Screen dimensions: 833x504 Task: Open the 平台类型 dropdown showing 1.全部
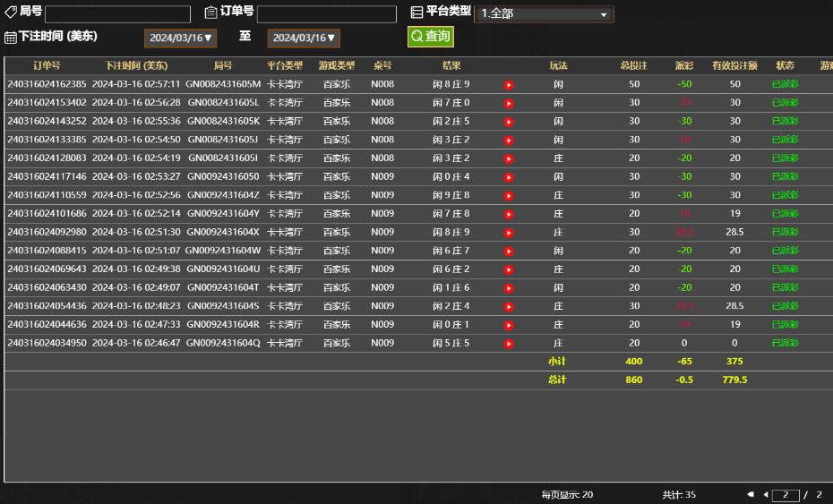coord(544,14)
